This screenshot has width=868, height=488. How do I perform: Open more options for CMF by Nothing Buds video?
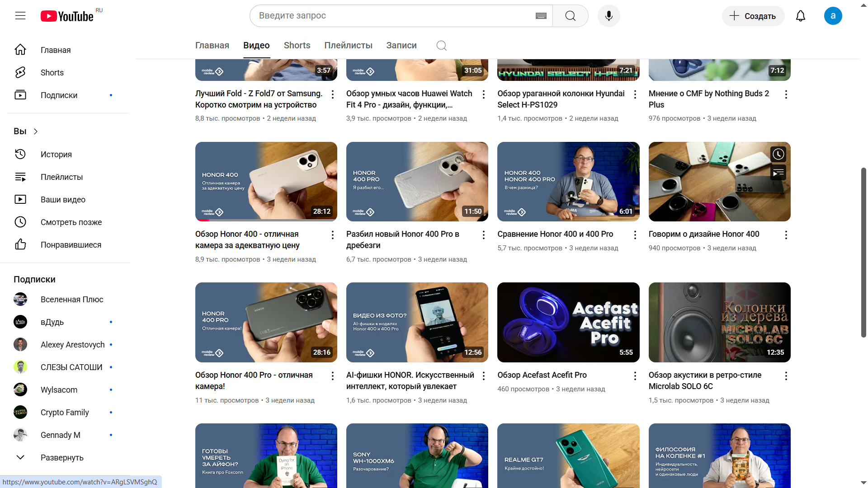(x=786, y=94)
